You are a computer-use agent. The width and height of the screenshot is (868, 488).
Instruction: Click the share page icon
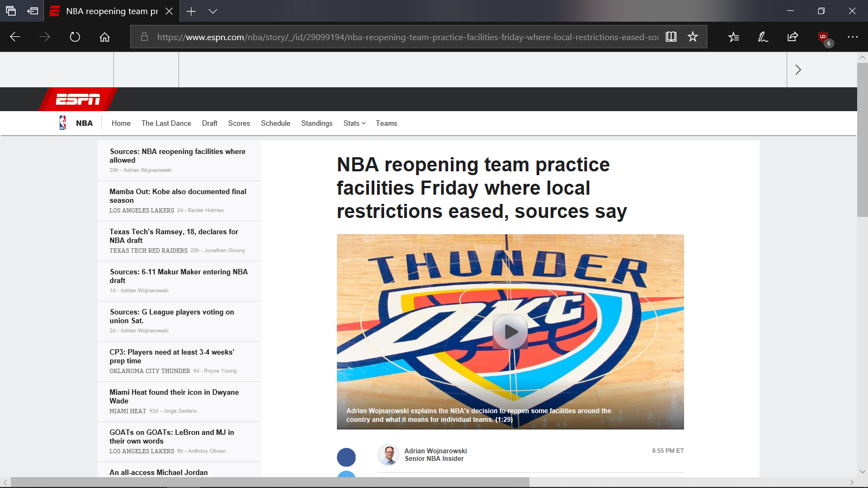(793, 37)
